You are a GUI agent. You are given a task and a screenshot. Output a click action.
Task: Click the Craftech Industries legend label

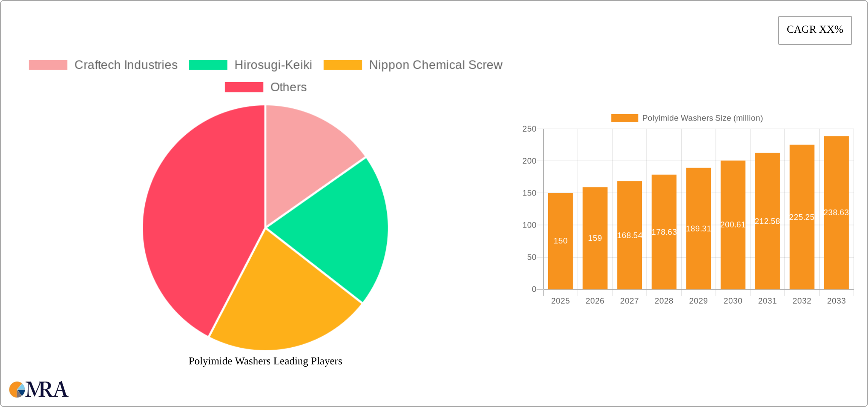click(126, 65)
